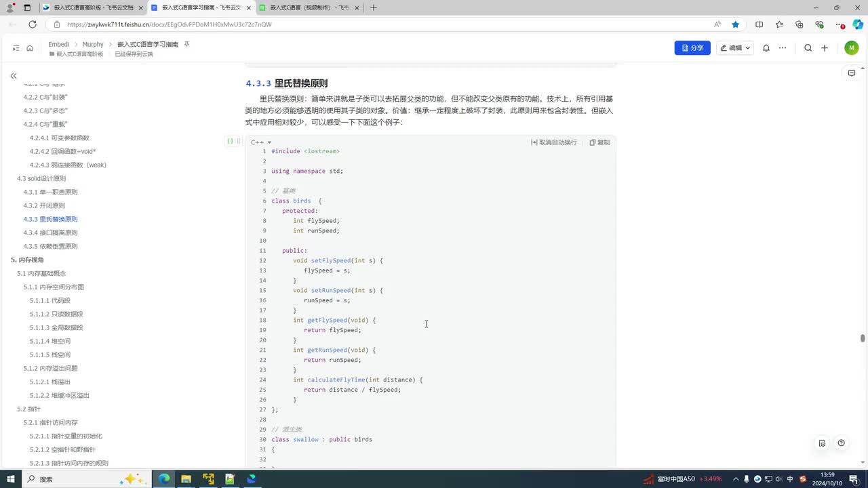Toggle the Feishu sidebar menu icon
Viewport: 868px width, 488px height.
click(x=16, y=48)
